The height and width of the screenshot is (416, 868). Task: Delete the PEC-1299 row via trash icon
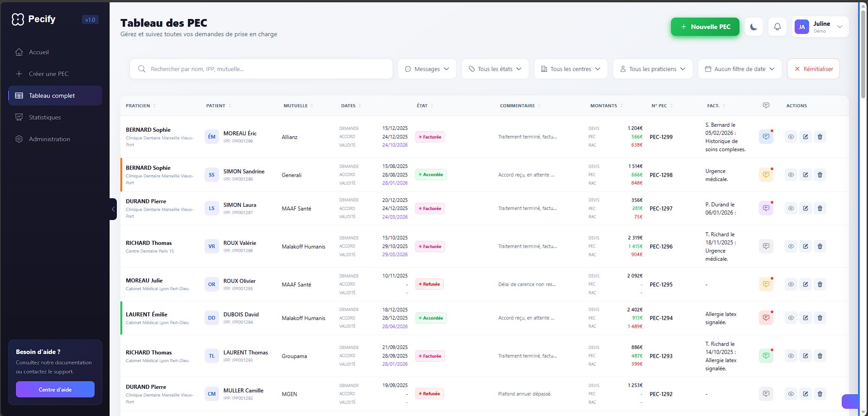[820, 137]
